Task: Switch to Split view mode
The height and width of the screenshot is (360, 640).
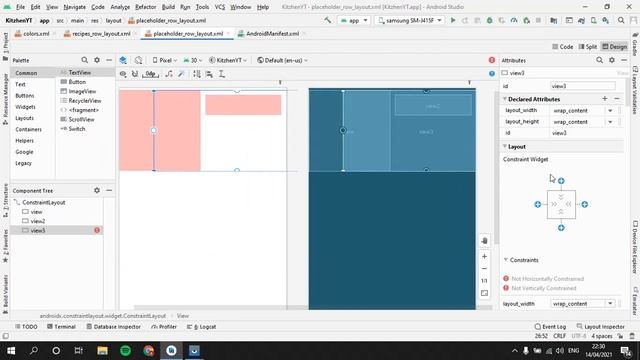Action: (588, 47)
